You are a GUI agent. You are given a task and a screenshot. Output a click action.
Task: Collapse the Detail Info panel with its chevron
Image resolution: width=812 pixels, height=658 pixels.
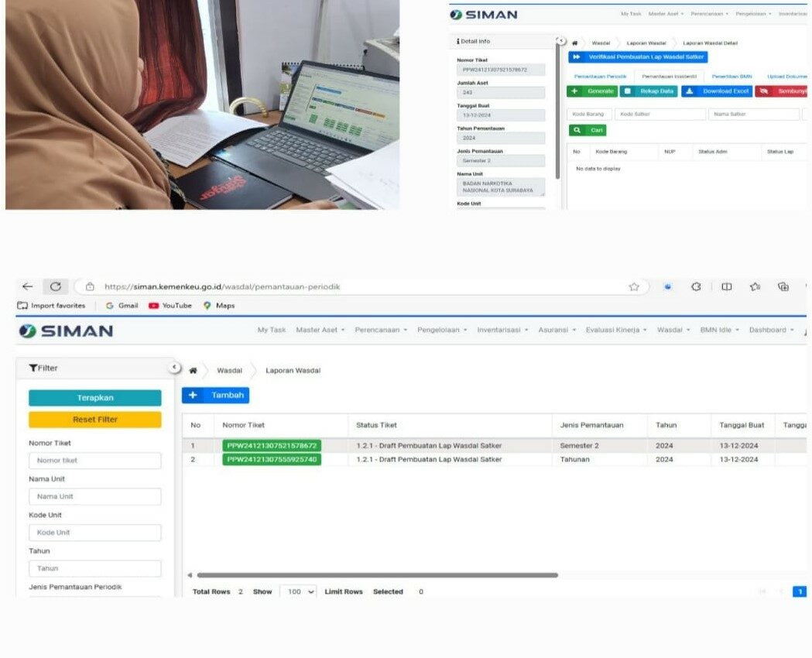pos(560,40)
